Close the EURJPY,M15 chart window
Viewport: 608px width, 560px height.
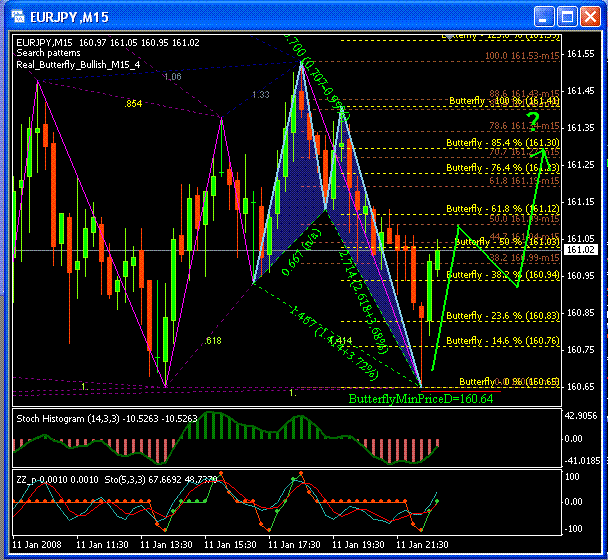tap(590, 17)
